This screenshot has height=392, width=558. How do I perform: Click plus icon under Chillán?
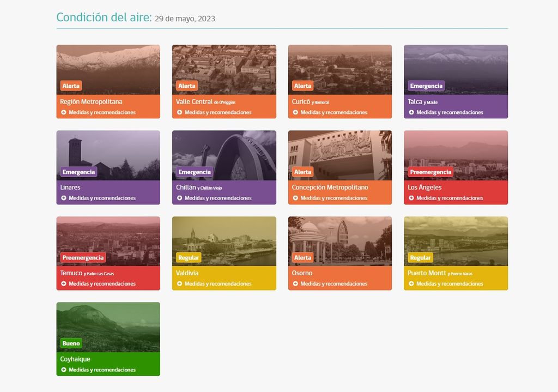point(180,198)
